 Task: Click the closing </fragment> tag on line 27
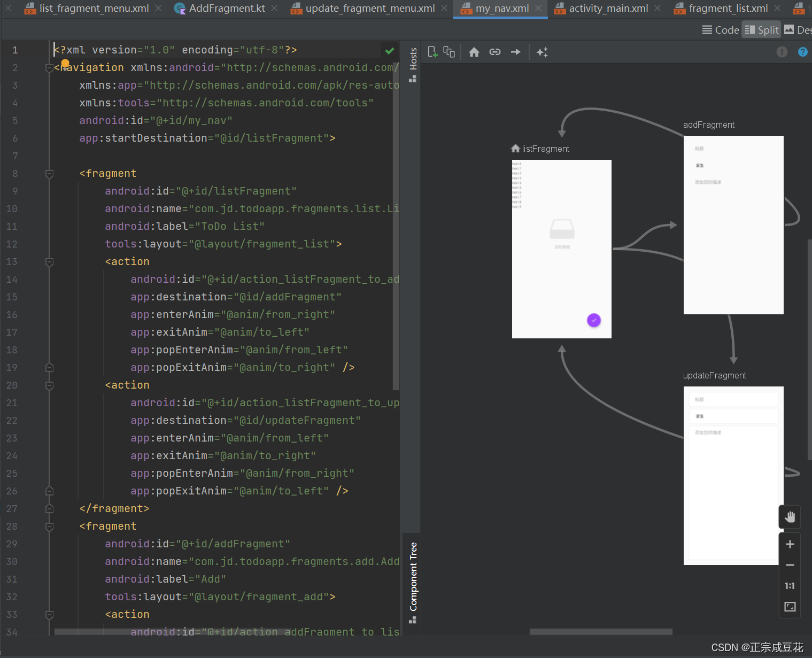[x=114, y=509]
